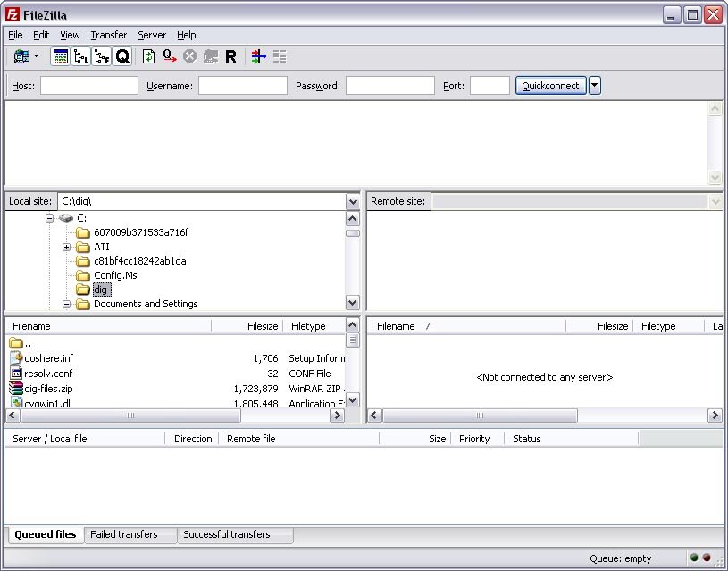Select the C: drive icon in tree
The width and height of the screenshot is (728, 571).
click(66, 218)
